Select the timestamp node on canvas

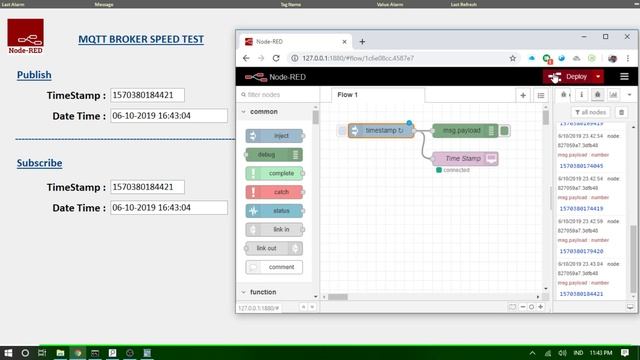(x=381, y=131)
